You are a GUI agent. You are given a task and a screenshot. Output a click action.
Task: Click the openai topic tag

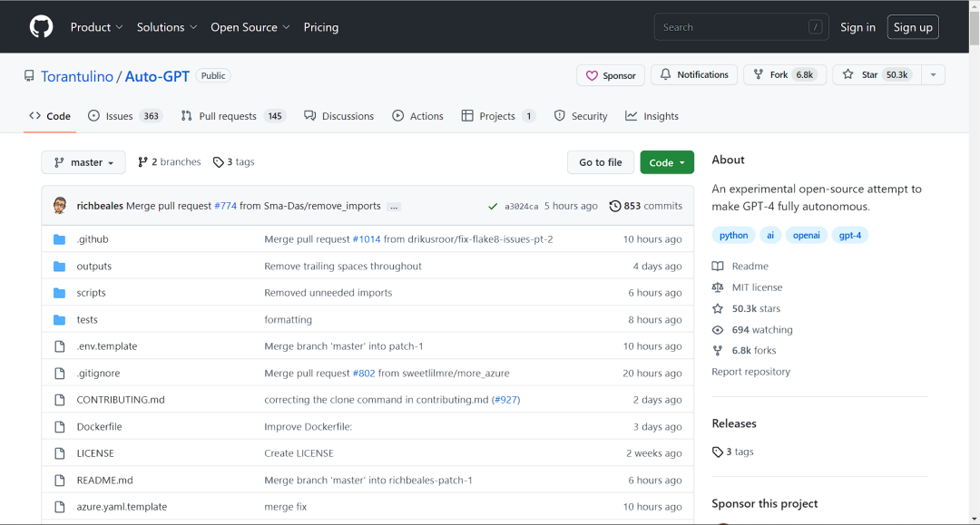click(x=807, y=236)
